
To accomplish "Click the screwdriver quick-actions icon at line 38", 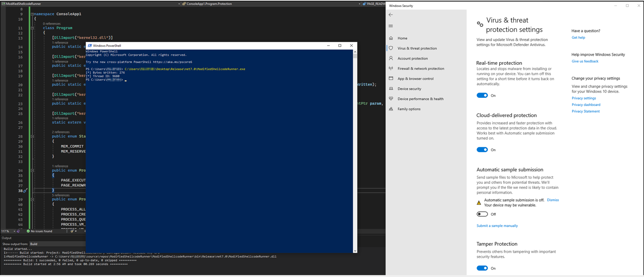I will click(25, 191).
